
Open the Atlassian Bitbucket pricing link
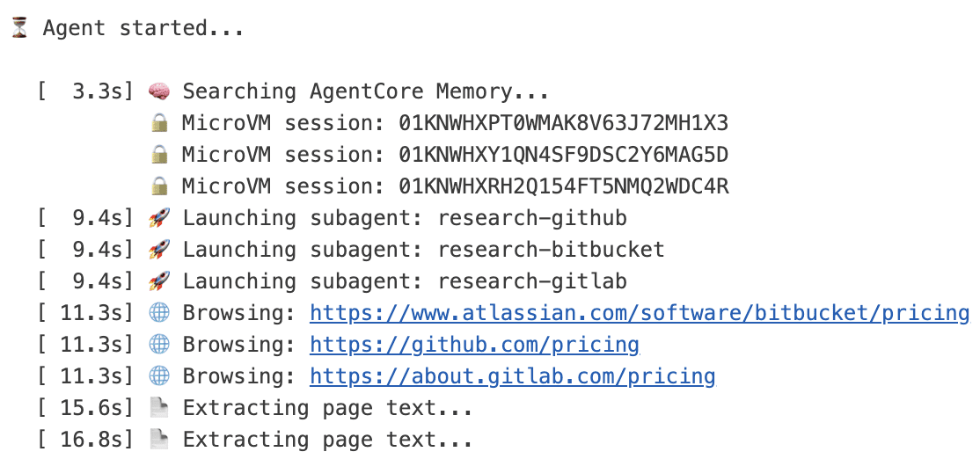(x=640, y=313)
